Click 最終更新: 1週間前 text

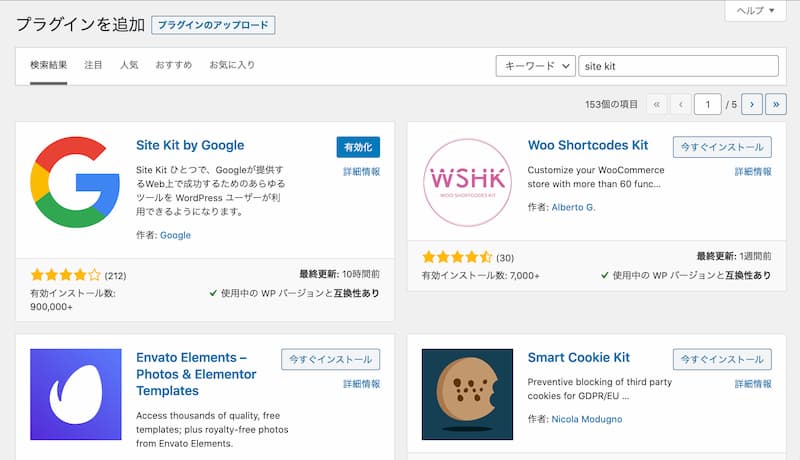click(734, 256)
